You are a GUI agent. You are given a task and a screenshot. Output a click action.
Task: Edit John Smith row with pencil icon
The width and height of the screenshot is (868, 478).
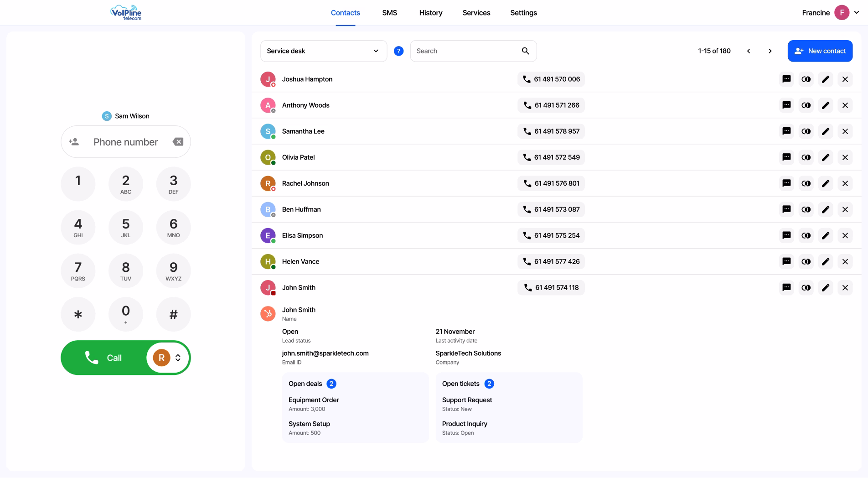826,287
